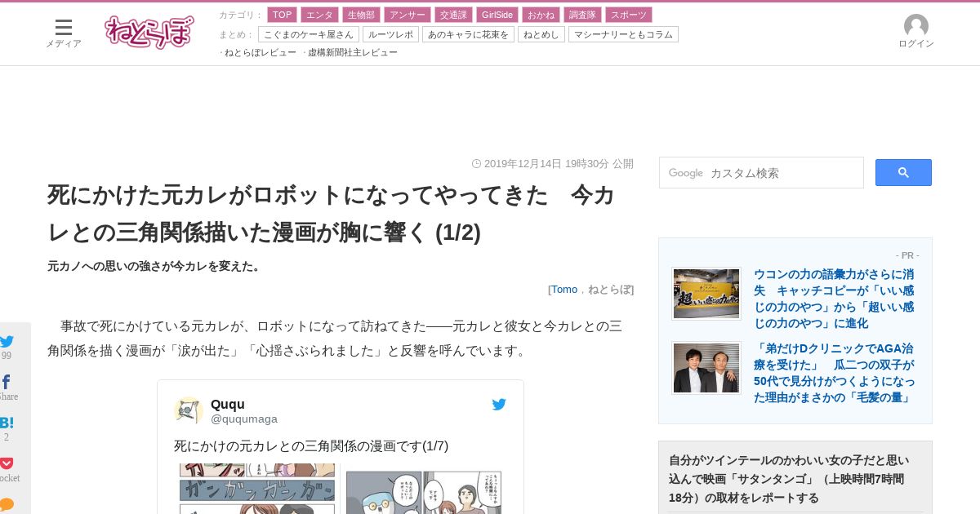Open サタンタンゴ ツインテール article link
Viewport: 980px width, 514px height.
point(789,478)
